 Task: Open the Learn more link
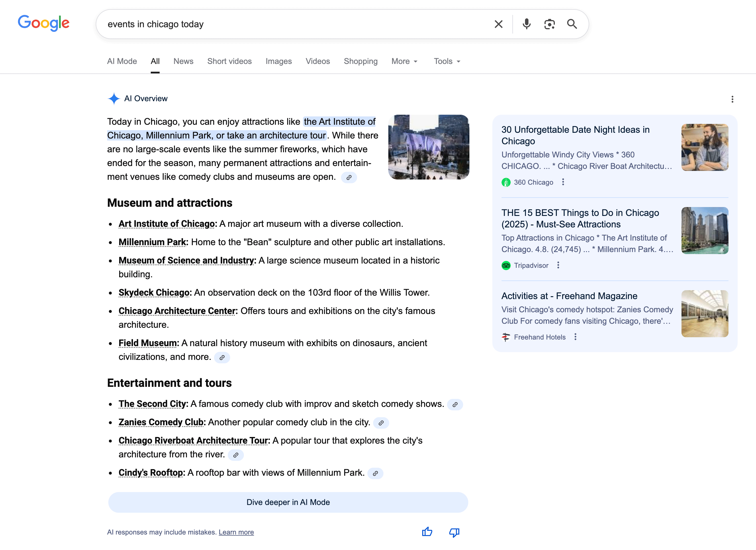[x=236, y=532]
